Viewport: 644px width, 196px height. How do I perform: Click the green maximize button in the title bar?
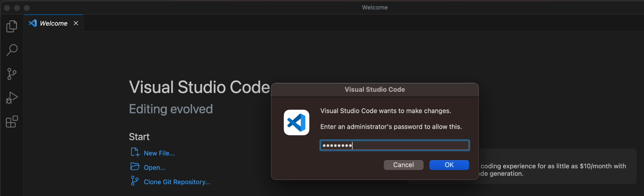pyautogui.click(x=27, y=7)
